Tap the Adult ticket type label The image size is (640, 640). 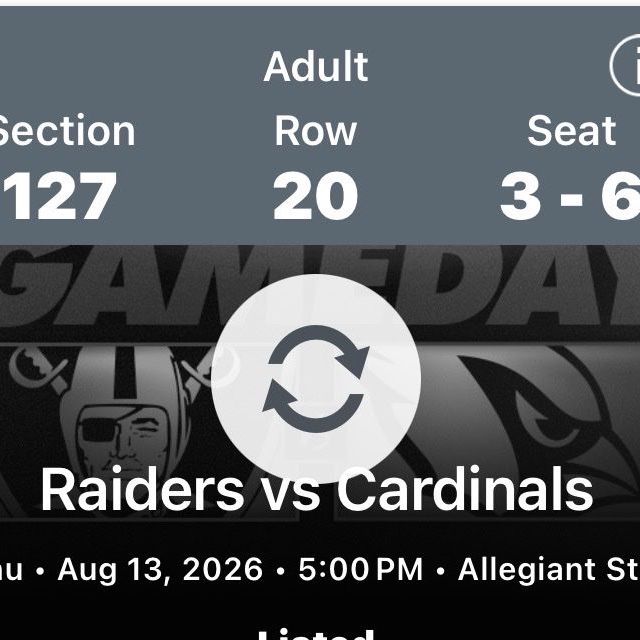316,67
